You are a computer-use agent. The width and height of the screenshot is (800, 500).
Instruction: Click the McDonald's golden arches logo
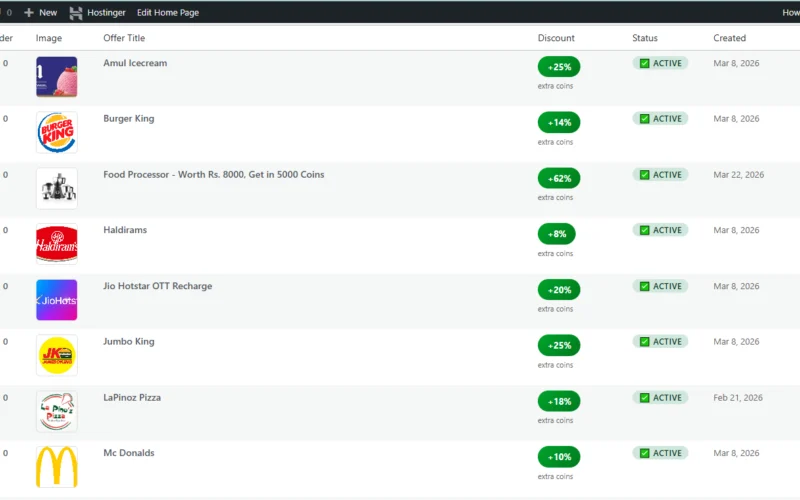coord(56,467)
